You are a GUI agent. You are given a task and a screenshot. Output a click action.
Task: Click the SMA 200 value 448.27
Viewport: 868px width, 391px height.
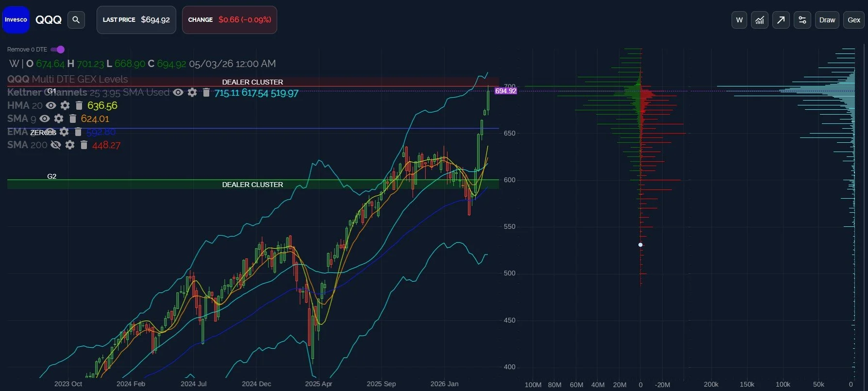(106, 145)
